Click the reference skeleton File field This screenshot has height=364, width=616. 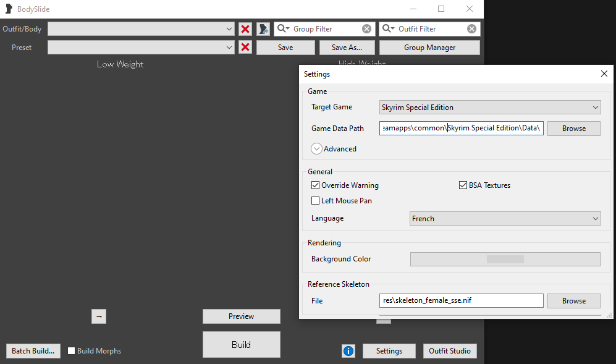461,301
